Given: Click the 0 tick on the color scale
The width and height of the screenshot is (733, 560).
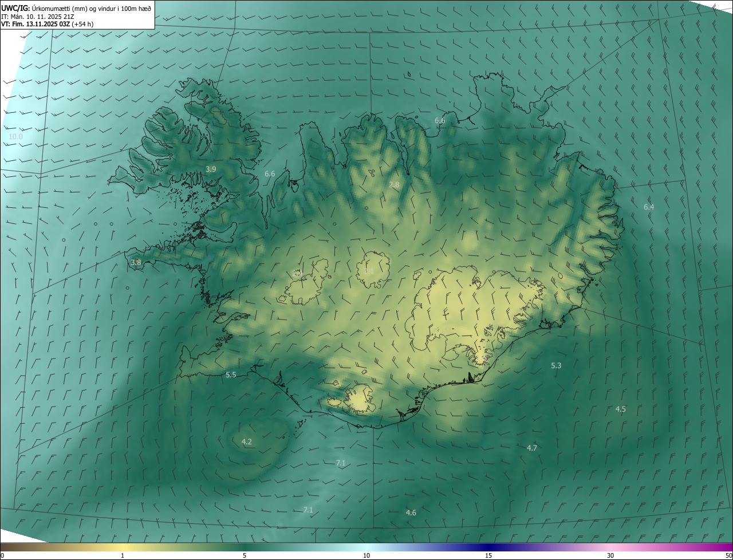Looking at the screenshot, I should point(2,555).
